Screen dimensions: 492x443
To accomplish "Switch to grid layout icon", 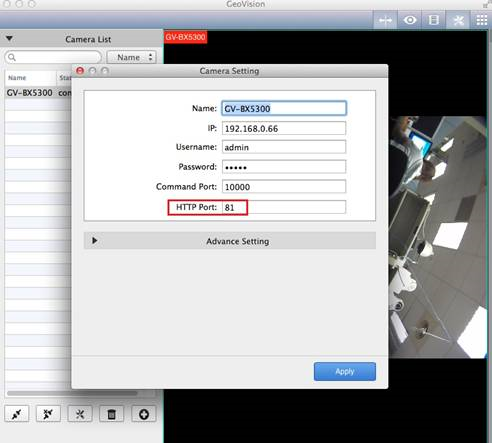I will click(481, 20).
